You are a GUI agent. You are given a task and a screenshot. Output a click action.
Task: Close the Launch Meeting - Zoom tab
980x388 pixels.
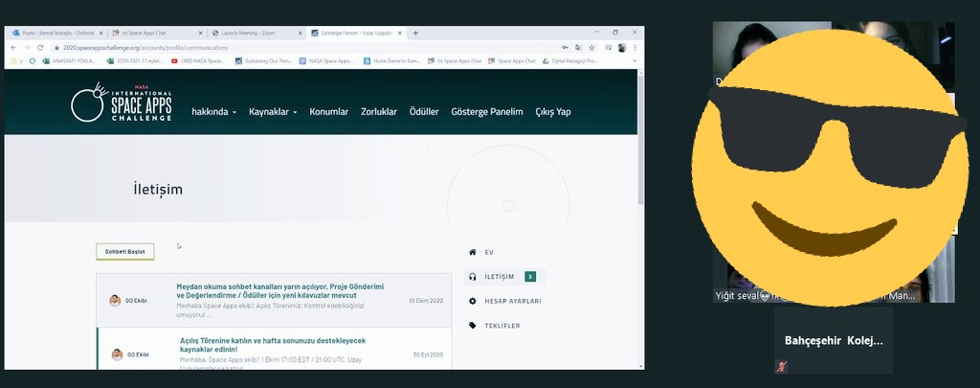tap(300, 34)
